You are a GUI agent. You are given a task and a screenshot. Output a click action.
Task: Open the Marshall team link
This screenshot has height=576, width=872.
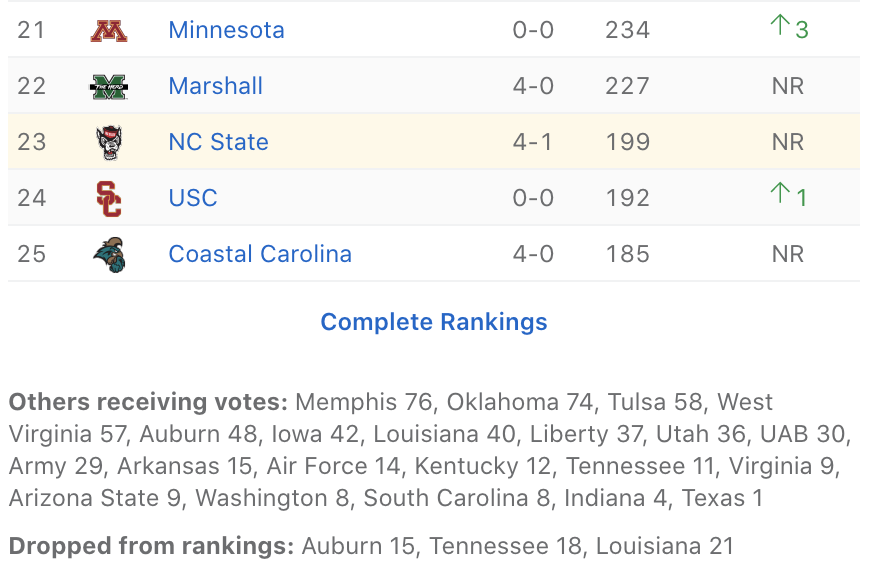[215, 86]
